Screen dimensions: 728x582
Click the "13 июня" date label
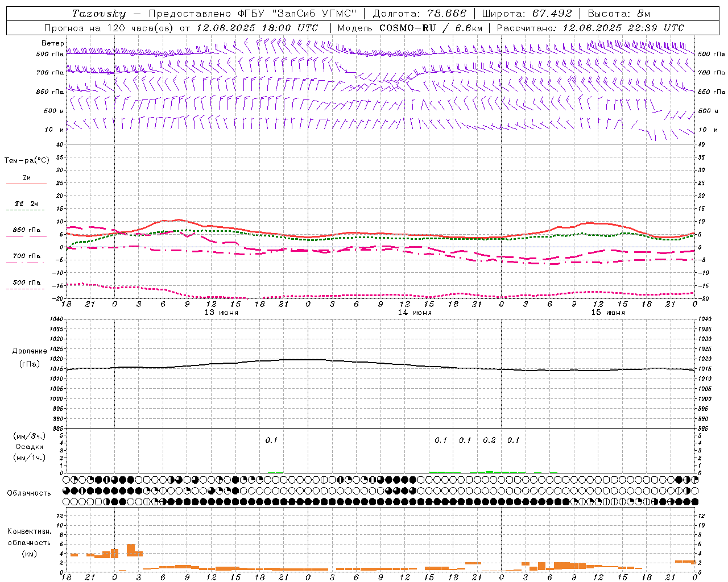tap(221, 313)
